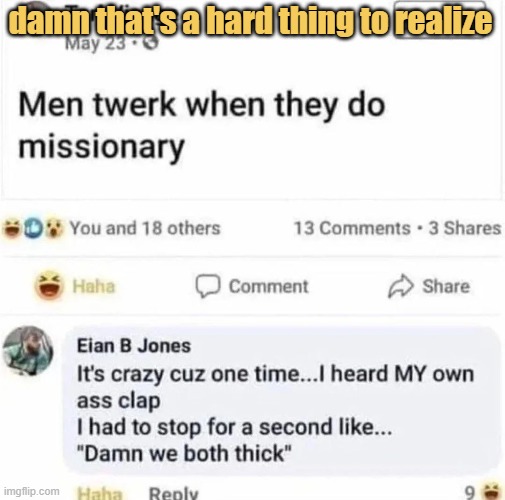Open the Eian B Jones name link
This screenshot has width=505, height=500.
click(x=134, y=346)
